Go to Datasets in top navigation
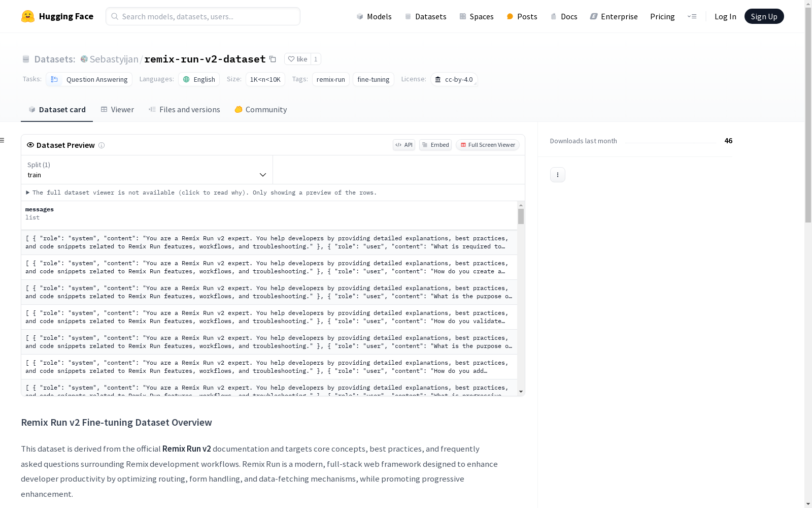The image size is (812, 508). [425, 16]
